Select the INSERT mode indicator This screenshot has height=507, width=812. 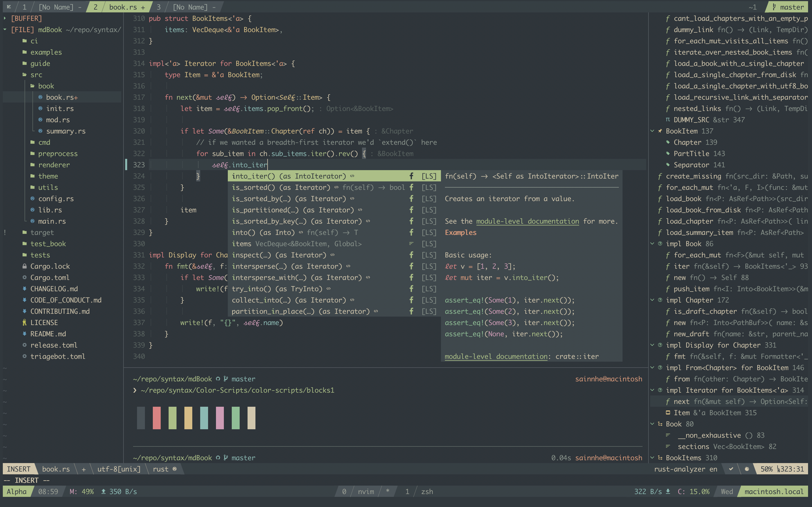point(20,468)
